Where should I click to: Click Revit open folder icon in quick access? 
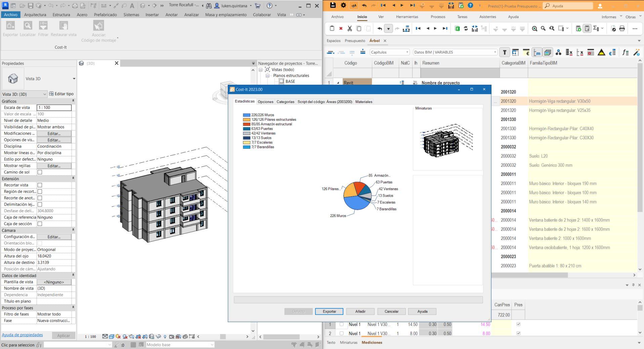tap(22, 6)
